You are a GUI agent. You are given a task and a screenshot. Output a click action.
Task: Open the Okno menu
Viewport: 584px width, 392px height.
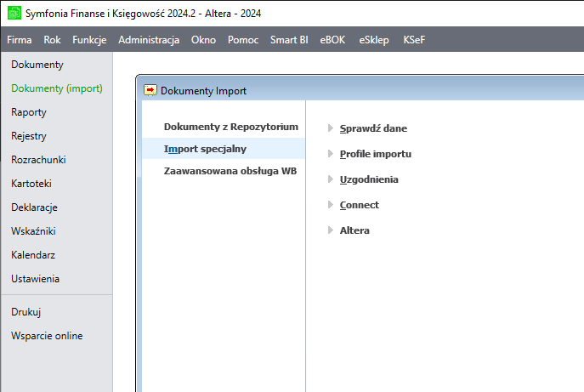click(203, 40)
